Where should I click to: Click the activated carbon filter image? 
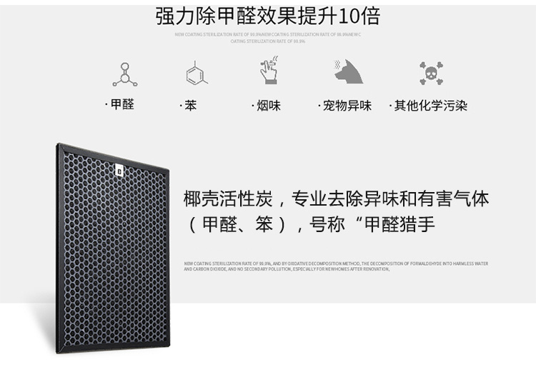pyautogui.click(x=113, y=248)
